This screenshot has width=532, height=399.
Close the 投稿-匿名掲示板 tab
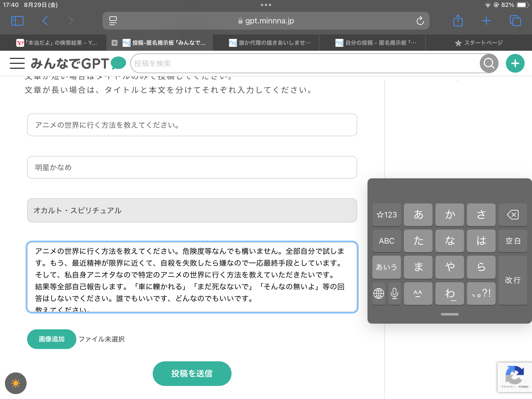(x=115, y=43)
